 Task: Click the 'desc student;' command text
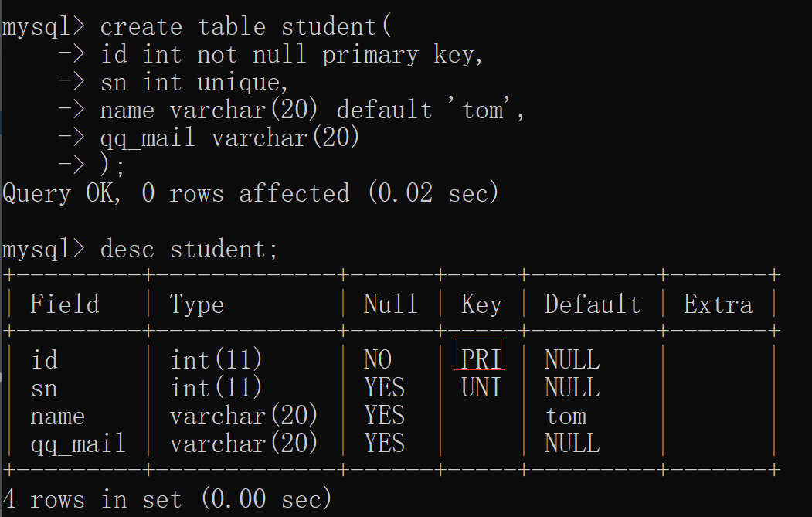pos(189,249)
